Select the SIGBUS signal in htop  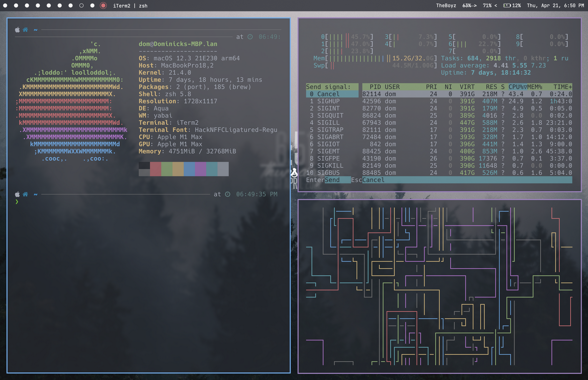(x=332, y=173)
